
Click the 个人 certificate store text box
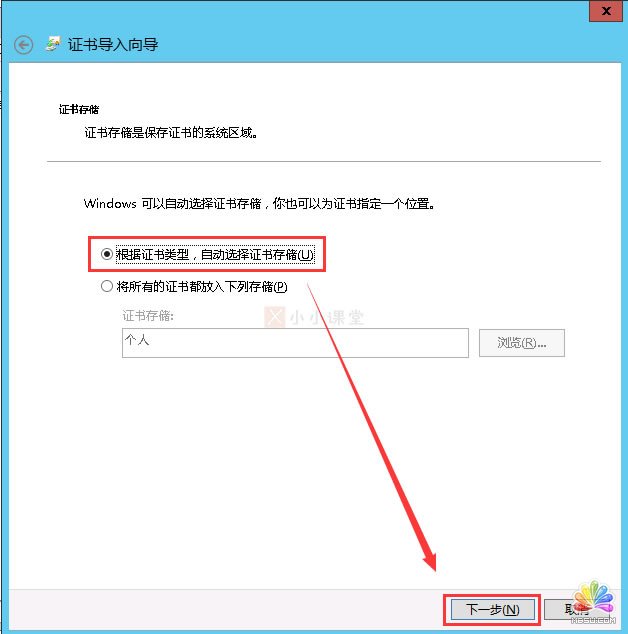[295, 343]
